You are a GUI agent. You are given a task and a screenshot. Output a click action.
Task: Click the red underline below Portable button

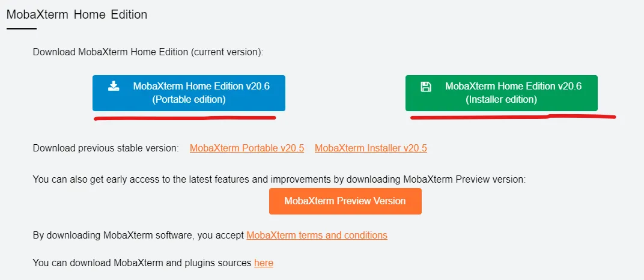click(184, 118)
